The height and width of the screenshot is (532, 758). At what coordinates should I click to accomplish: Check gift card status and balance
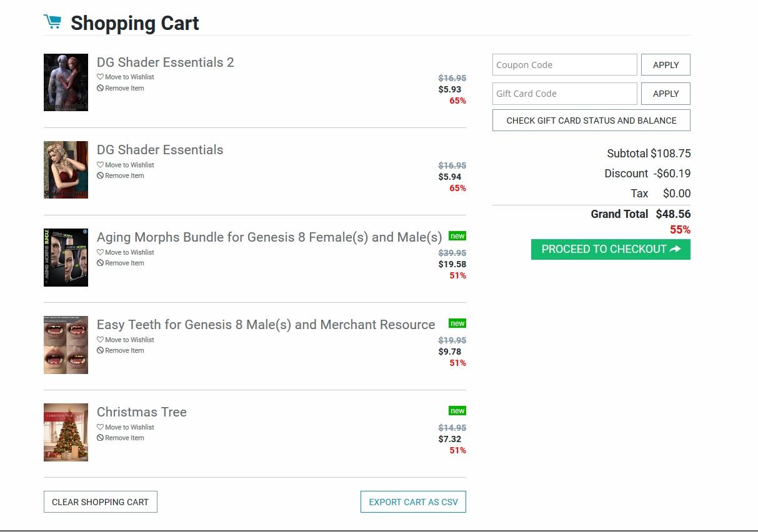(591, 121)
